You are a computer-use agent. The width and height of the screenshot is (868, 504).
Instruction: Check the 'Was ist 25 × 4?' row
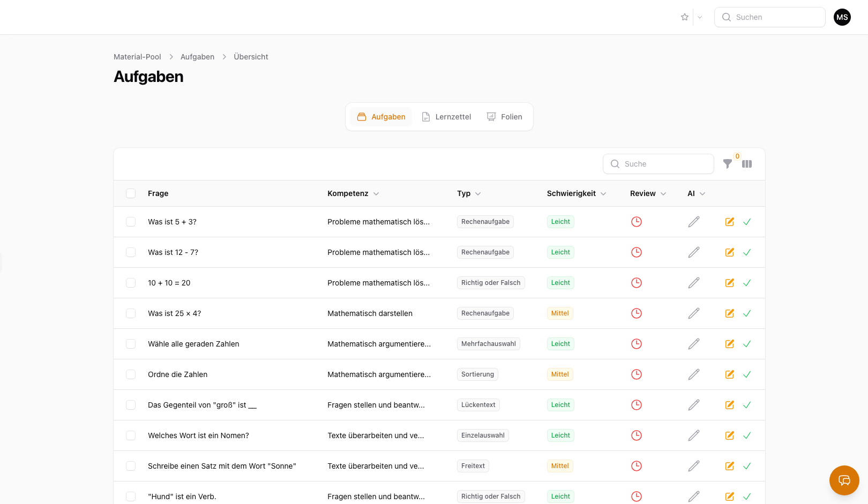pos(131,313)
